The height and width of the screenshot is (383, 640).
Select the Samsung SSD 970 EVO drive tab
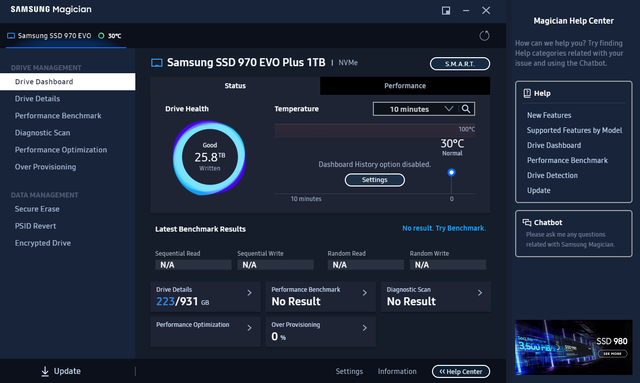coord(66,36)
